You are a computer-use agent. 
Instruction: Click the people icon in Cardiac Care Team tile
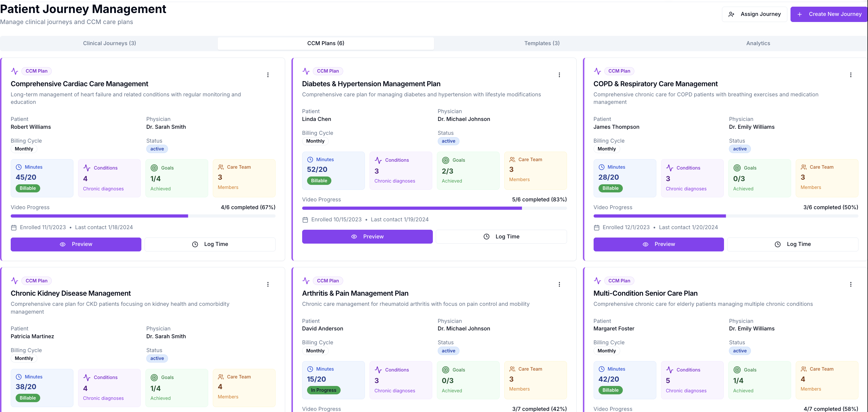pos(221,167)
